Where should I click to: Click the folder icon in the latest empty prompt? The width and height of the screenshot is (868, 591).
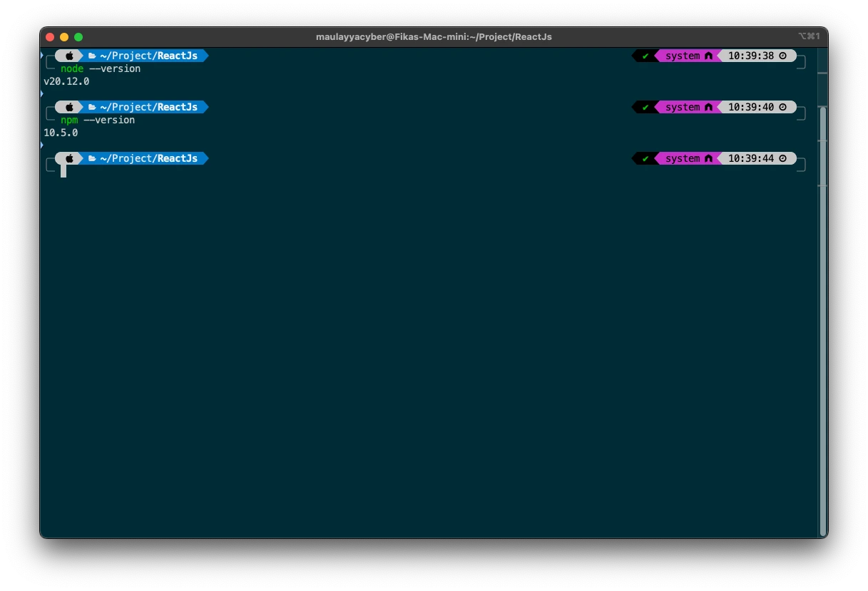point(92,158)
